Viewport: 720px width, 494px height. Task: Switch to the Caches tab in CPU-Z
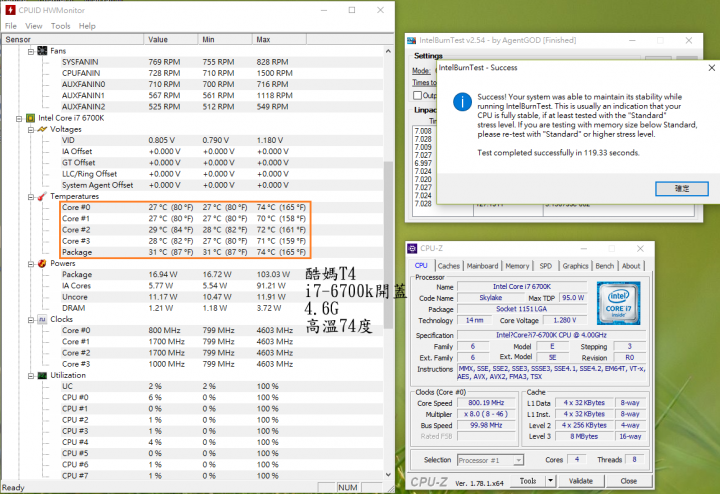tap(449, 266)
